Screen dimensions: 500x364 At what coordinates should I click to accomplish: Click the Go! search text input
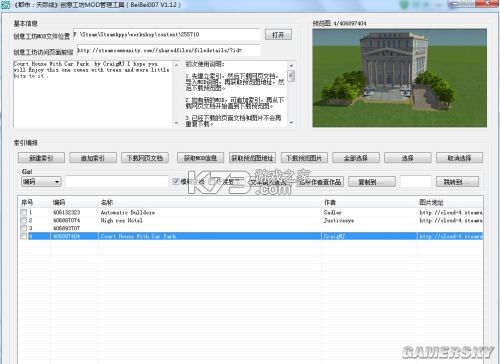point(117,182)
